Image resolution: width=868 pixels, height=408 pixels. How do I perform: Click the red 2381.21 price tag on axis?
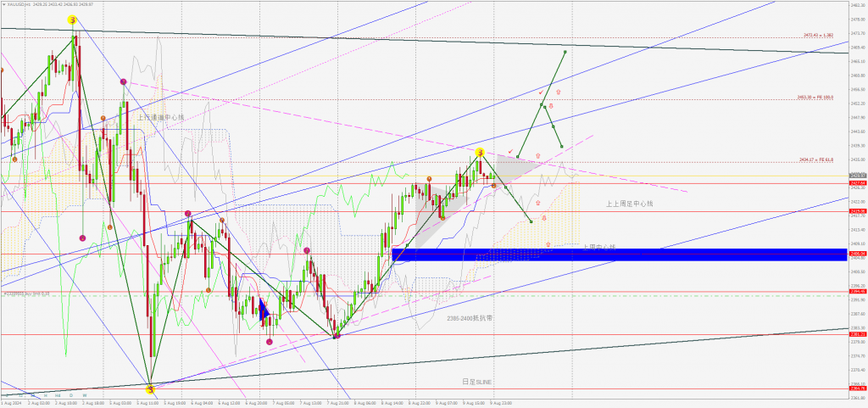[x=857, y=334]
